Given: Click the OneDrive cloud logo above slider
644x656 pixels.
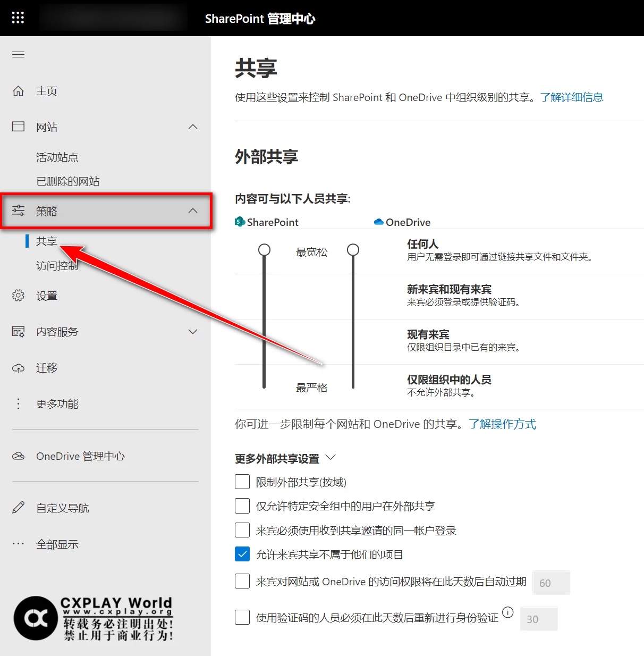Looking at the screenshot, I should point(379,222).
